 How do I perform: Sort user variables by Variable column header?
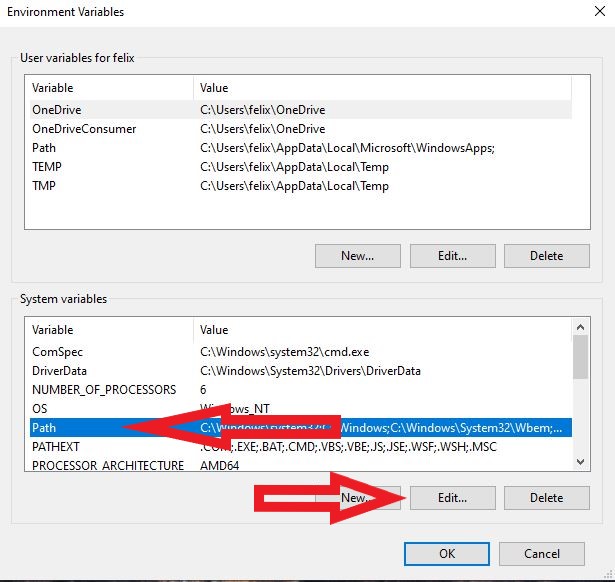pyautogui.click(x=53, y=88)
